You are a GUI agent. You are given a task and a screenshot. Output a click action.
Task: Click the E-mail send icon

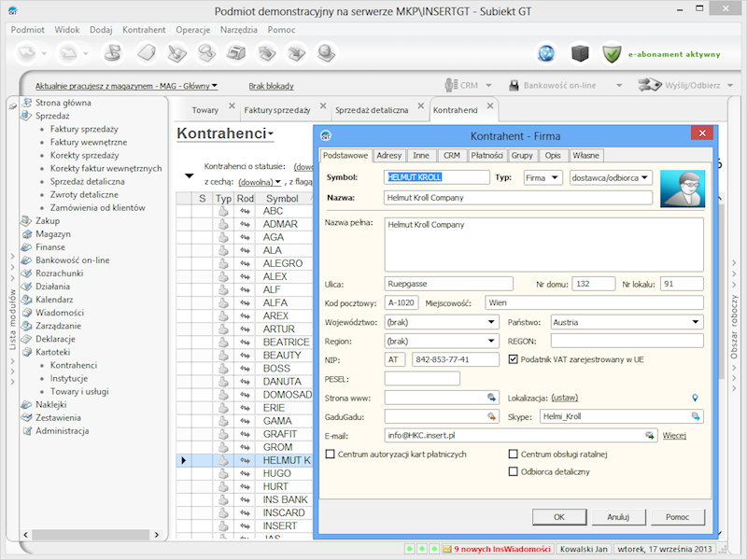click(x=650, y=435)
